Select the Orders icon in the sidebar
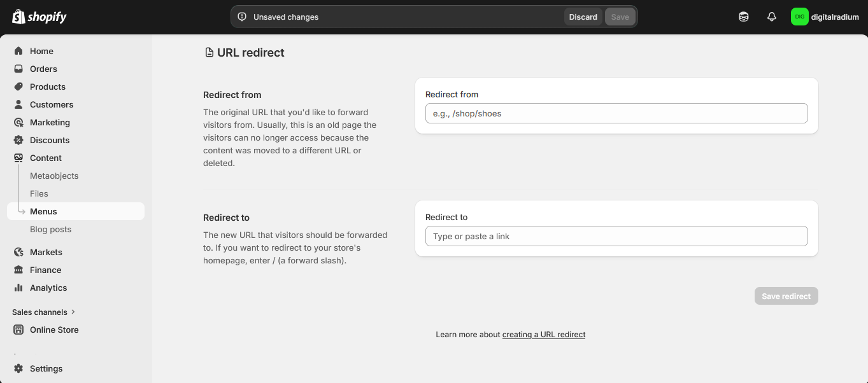The width and height of the screenshot is (868, 383). [x=19, y=69]
